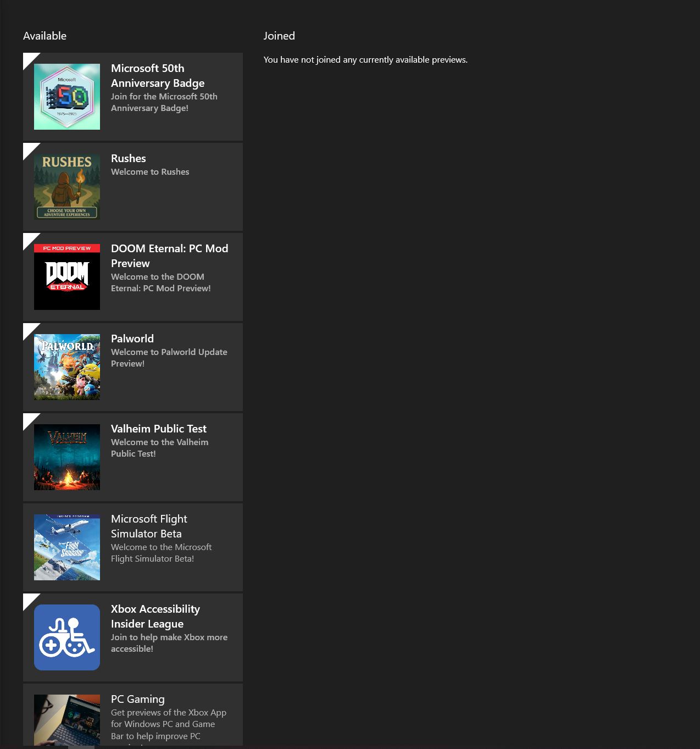Select the DOOM Eternal logo image
Viewport: 700px width, 749px height.
click(67, 277)
